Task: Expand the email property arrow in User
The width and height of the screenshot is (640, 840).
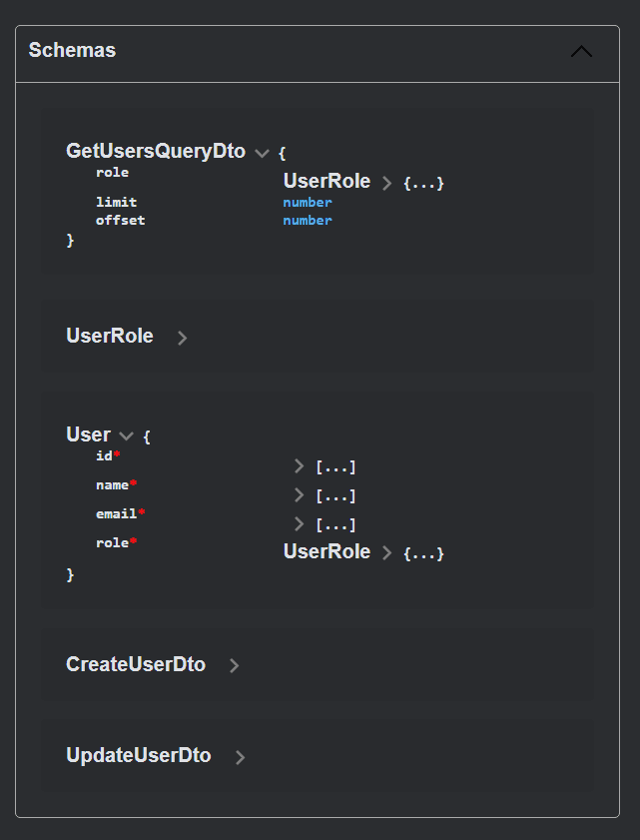Action: (x=299, y=524)
